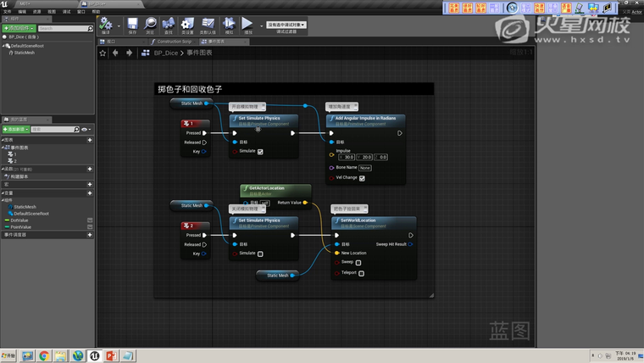Toggle Simulate checkbox on upper Set Simulate Physics
The image size is (644, 363).
tap(260, 152)
